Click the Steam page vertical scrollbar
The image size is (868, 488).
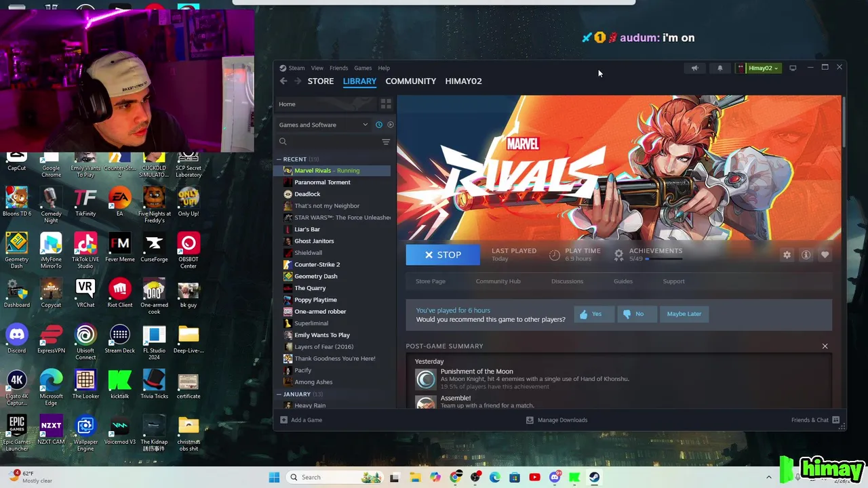[844, 122]
